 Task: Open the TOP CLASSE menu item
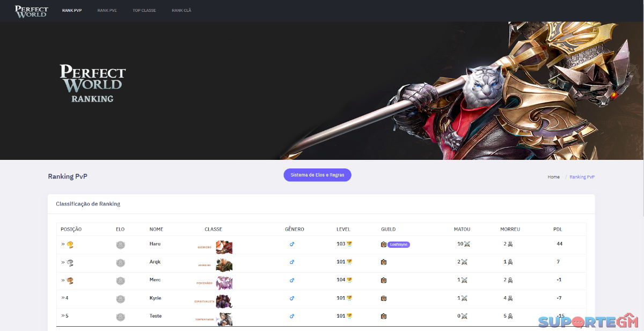pyautogui.click(x=144, y=11)
